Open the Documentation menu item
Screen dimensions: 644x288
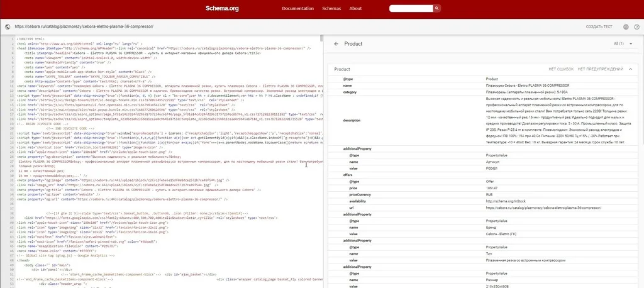(x=297, y=8)
